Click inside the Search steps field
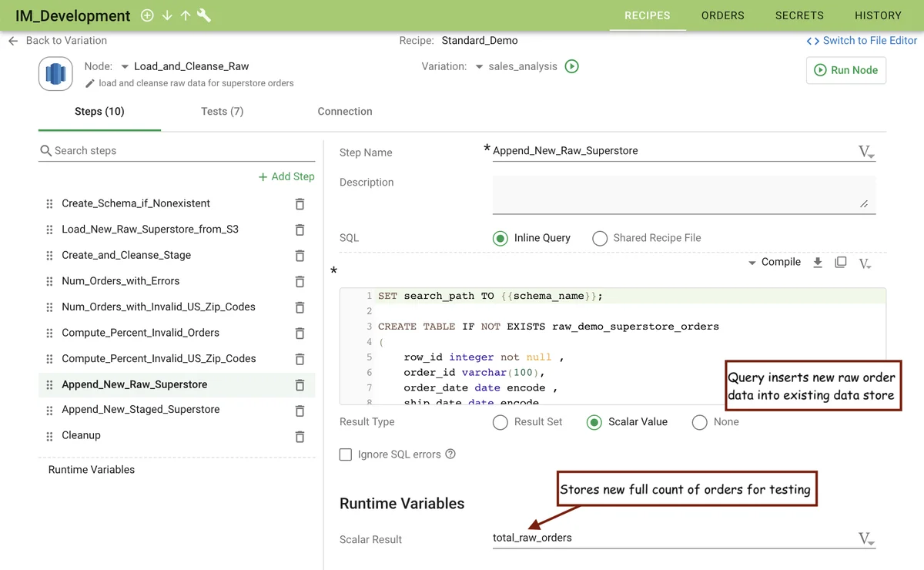 click(x=181, y=151)
